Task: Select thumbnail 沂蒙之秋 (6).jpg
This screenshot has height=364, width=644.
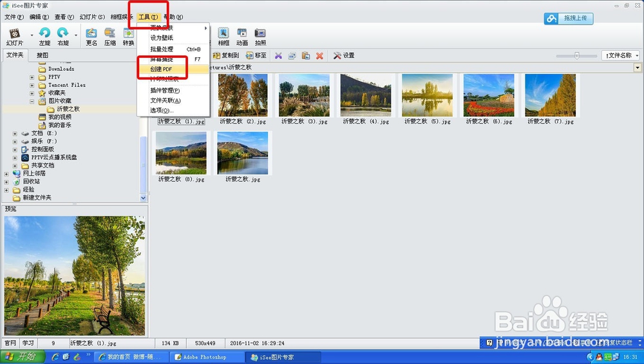Action: pos(489,99)
